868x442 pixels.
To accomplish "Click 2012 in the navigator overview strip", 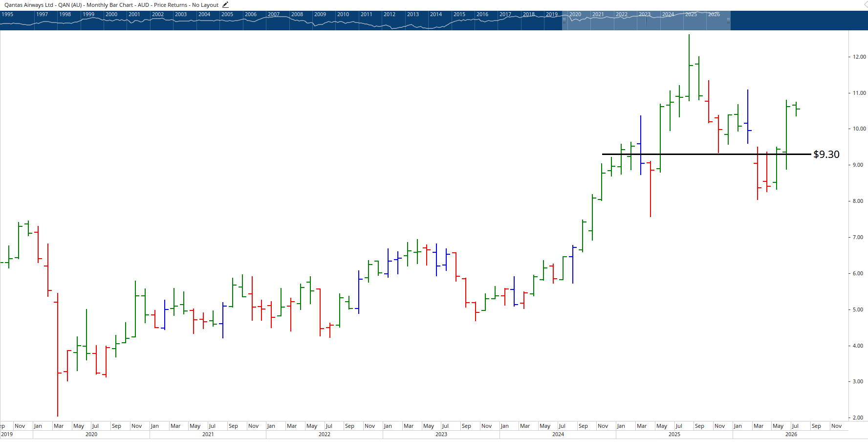I will click(x=390, y=14).
